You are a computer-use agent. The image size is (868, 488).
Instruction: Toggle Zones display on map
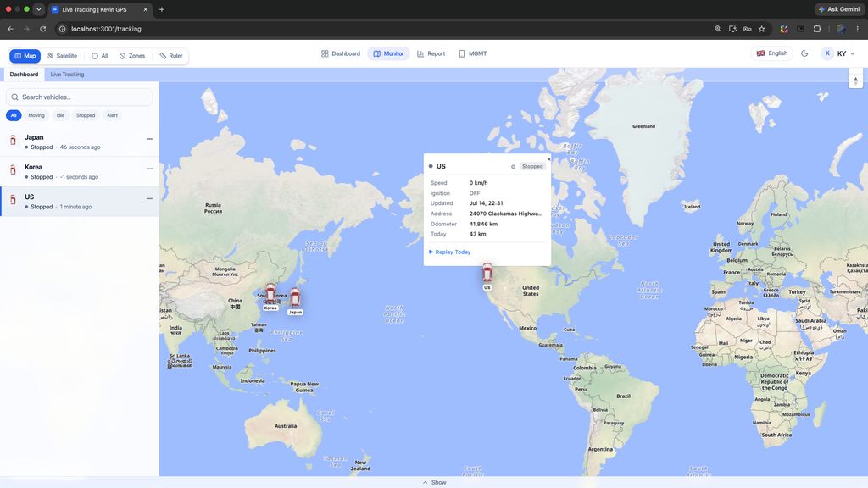pos(131,56)
